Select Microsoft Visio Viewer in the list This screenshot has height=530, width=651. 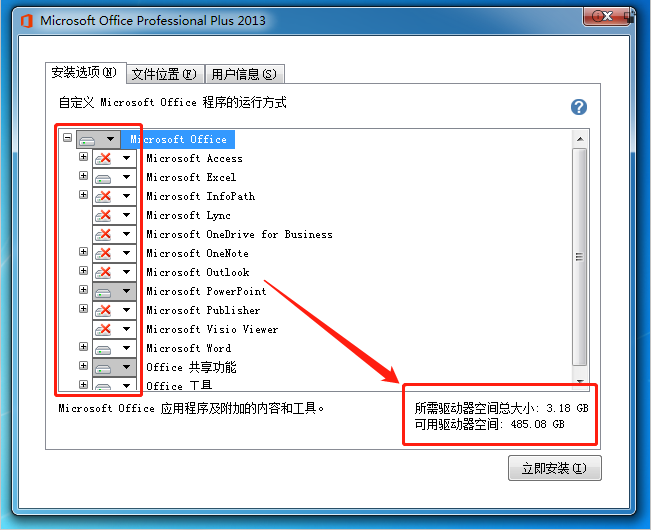[212, 330]
